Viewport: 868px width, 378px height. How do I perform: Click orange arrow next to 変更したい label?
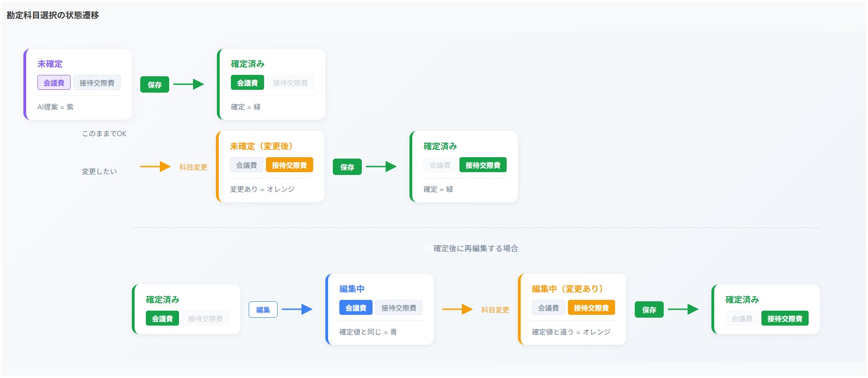coord(156,167)
